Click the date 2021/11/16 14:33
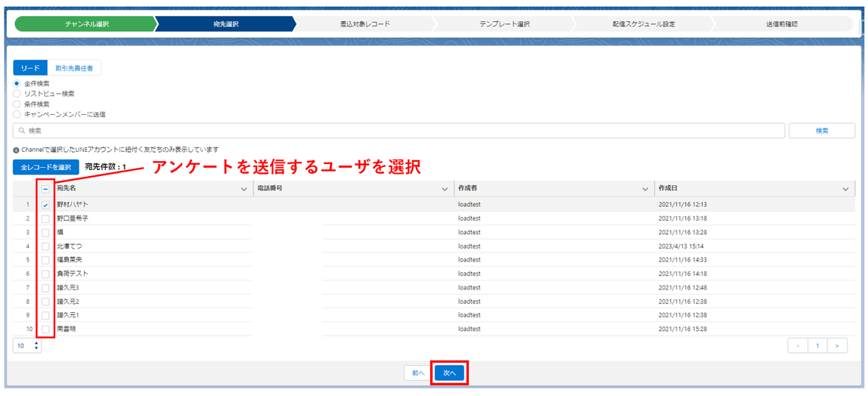Viewport: 868px width, 396px height. coord(683,260)
